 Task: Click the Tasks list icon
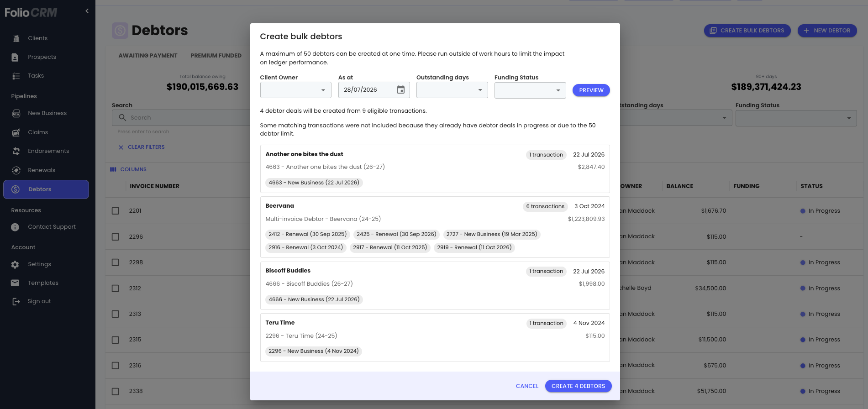coord(16,76)
